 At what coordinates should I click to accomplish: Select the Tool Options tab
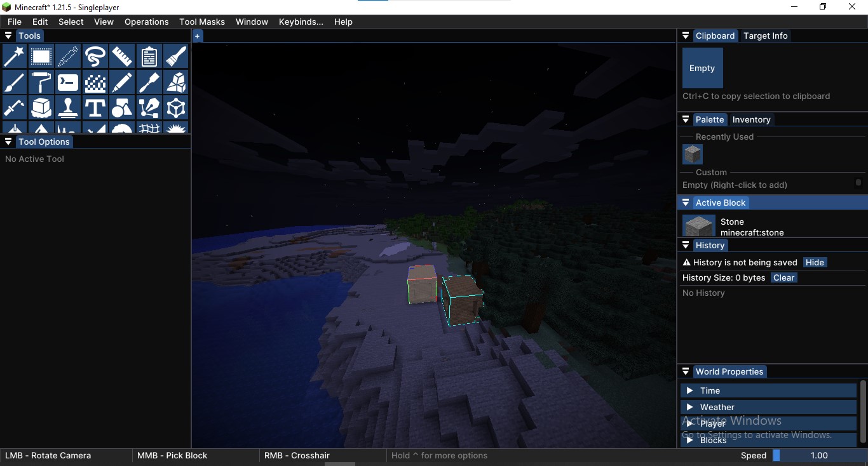44,142
